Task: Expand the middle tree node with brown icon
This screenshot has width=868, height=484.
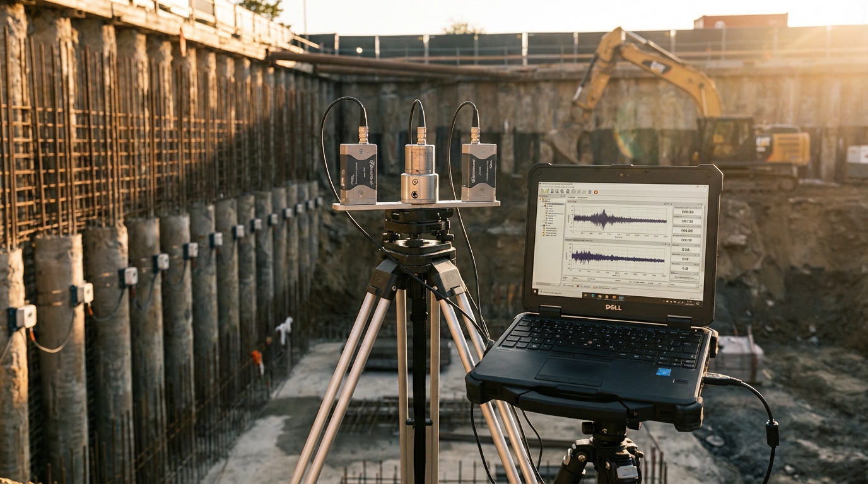Action: click(542, 206)
